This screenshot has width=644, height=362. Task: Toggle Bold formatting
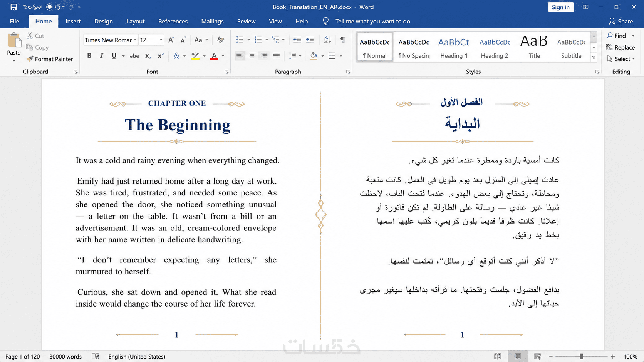(89, 56)
